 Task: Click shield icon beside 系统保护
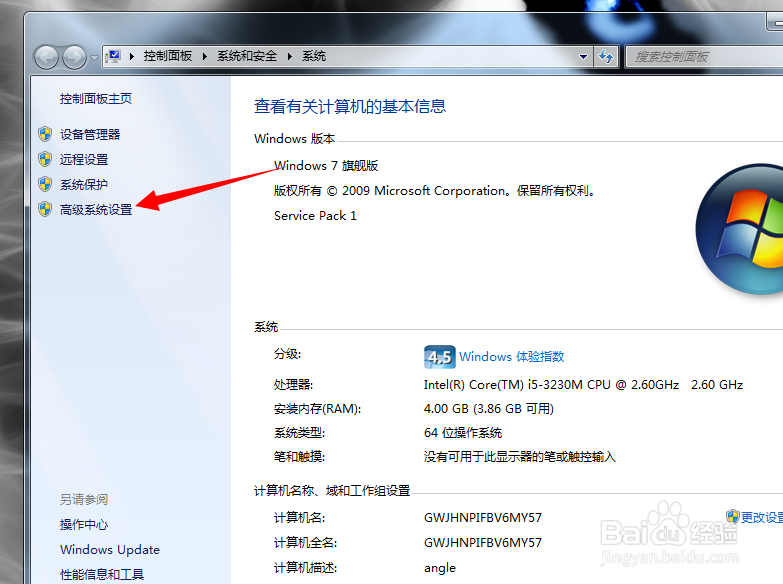[x=45, y=184]
